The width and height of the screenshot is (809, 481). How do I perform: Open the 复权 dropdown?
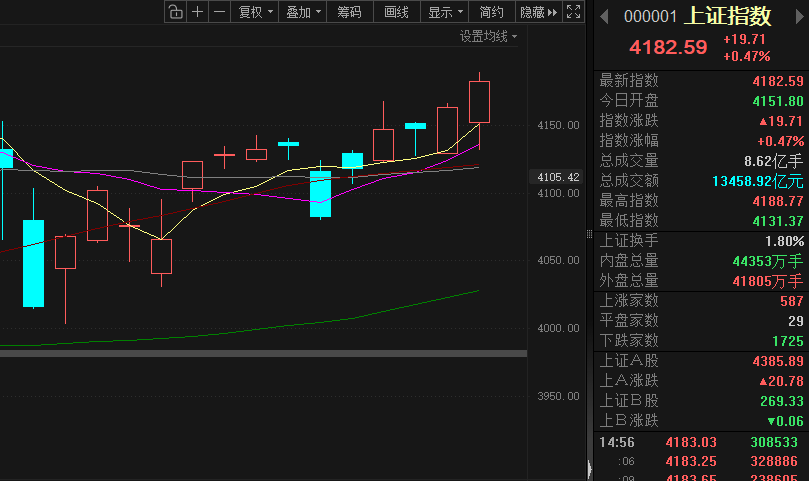click(255, 11)
